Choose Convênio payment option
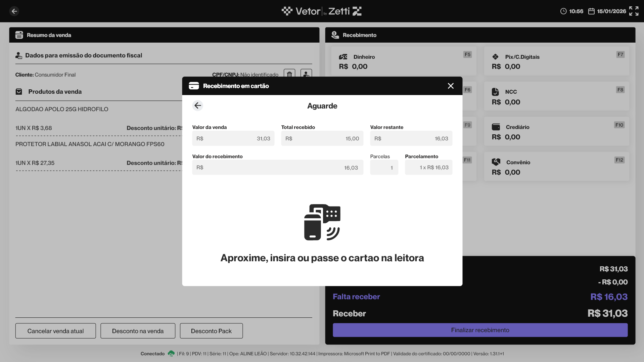The height and width of the screenshot is (362, 644). [556, 167]
